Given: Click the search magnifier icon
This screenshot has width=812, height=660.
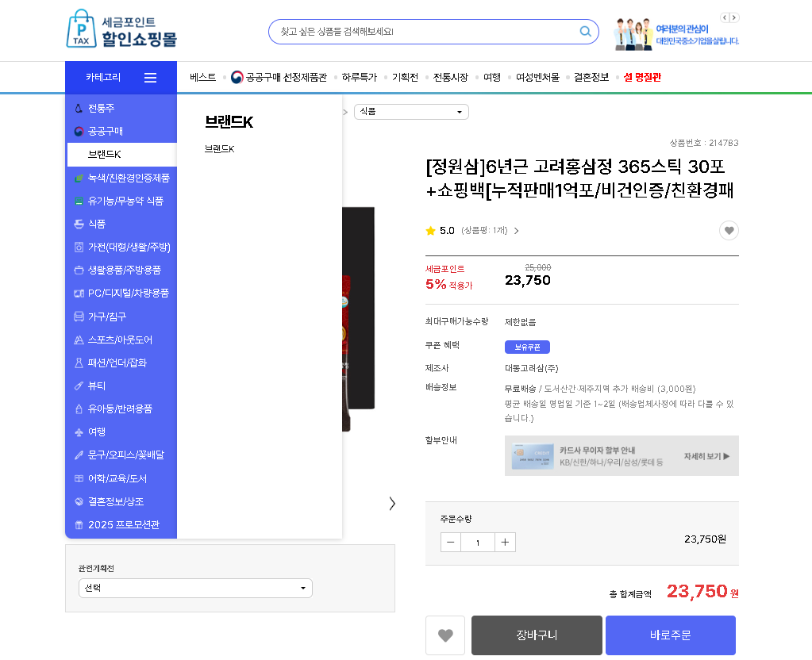Looking at the screenshot, I should tap(585, 32).
